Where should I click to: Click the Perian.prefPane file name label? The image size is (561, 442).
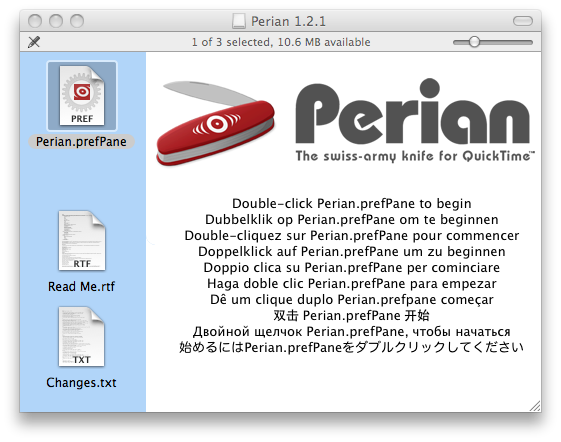(x=81, y=141)
